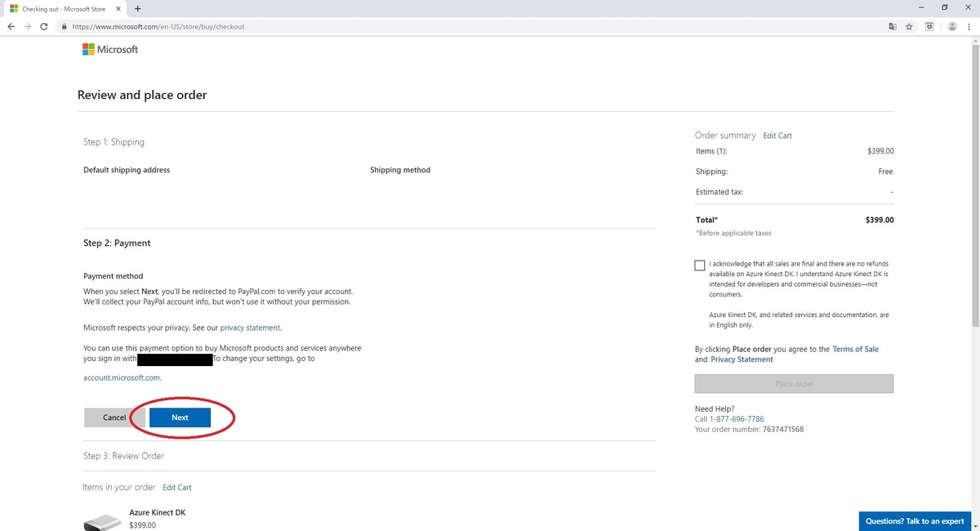Viewport: 980px width, 531px height.
Task: Click the Shipping method label
Action: pos(400,170)
